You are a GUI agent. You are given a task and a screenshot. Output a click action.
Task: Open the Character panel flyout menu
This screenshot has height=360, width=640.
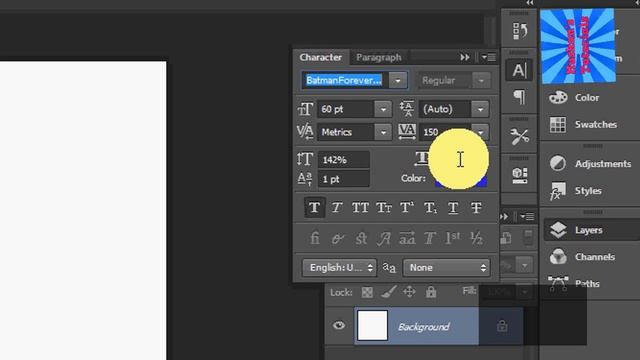point(489,58)
